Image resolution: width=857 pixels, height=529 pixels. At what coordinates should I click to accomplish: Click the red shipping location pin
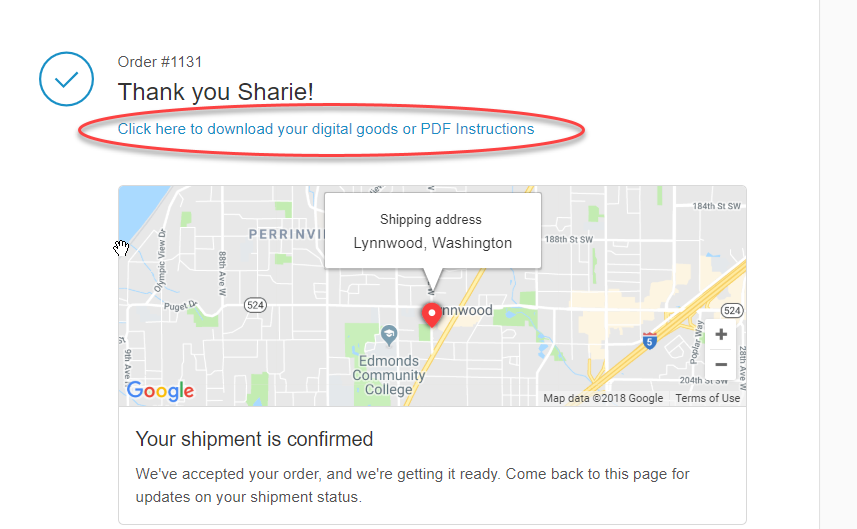pyautogui.click(x=432, y=315)
